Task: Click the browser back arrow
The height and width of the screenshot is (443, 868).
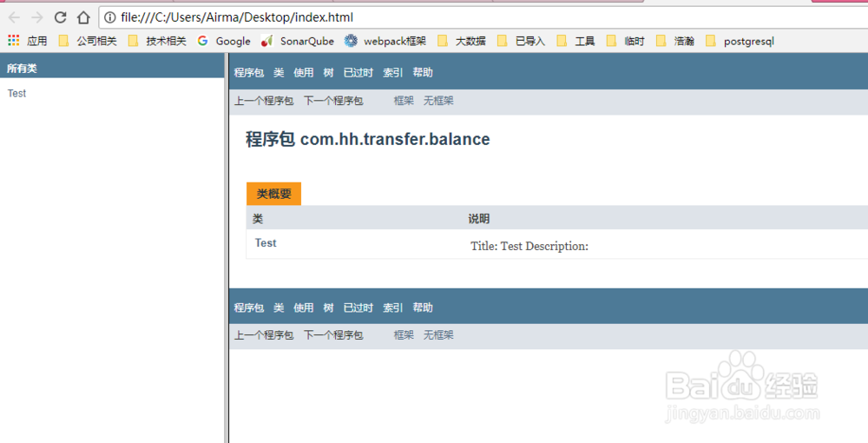Action: coord(14,17)
